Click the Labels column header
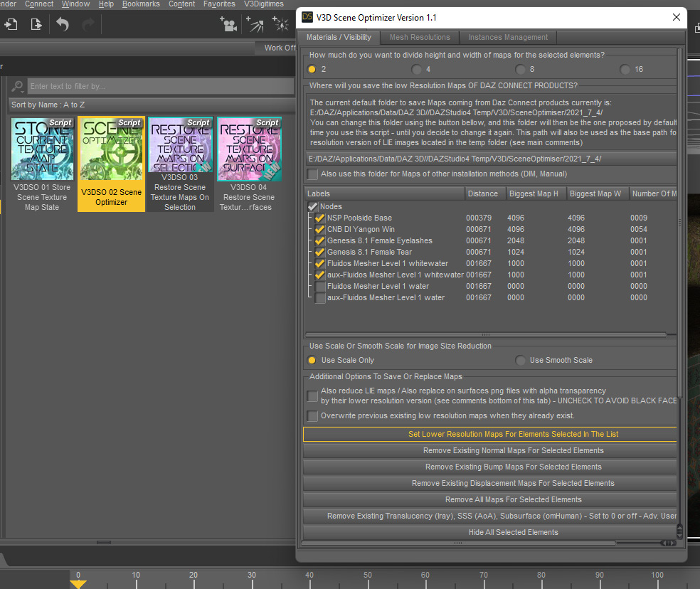The height and width of the screenshot is (589, 700). point(384,193)
